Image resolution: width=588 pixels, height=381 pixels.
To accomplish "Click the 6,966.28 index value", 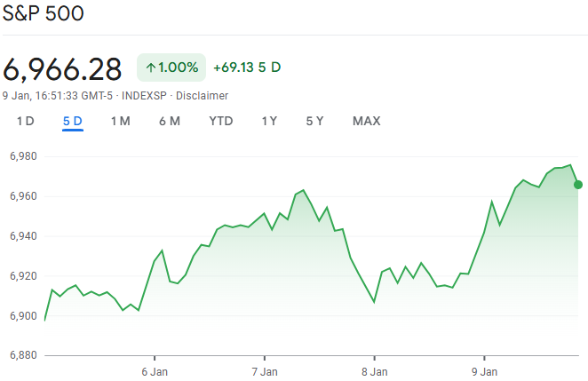I will (62, 69).
